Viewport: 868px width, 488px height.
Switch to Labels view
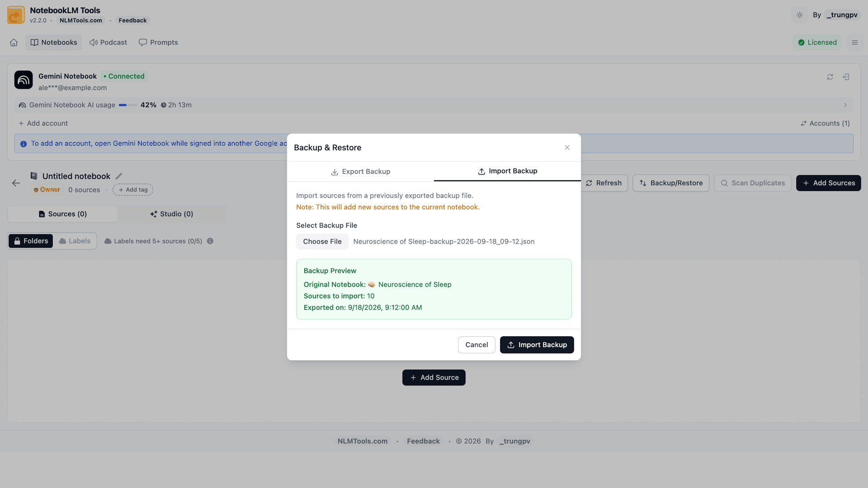click(75, 241)
